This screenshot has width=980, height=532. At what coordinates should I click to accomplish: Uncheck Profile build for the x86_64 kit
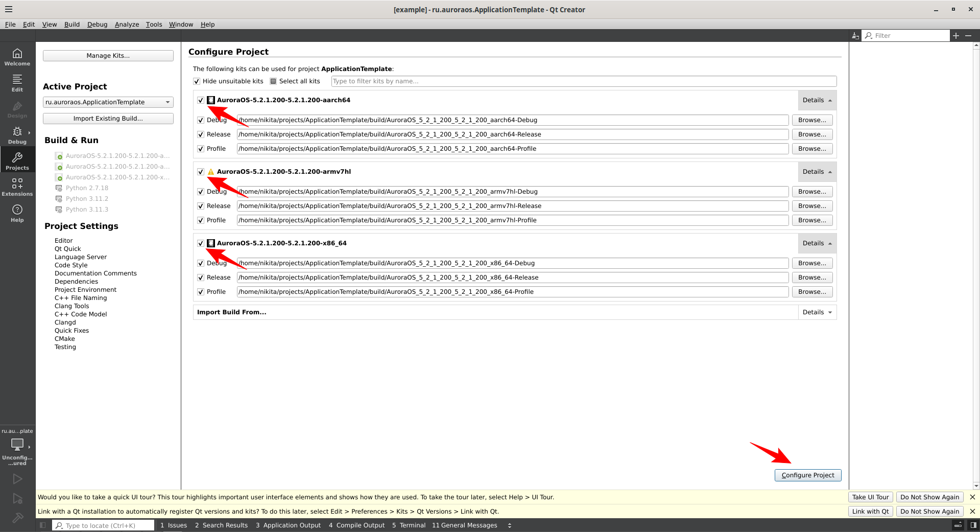tap(201, 292)
